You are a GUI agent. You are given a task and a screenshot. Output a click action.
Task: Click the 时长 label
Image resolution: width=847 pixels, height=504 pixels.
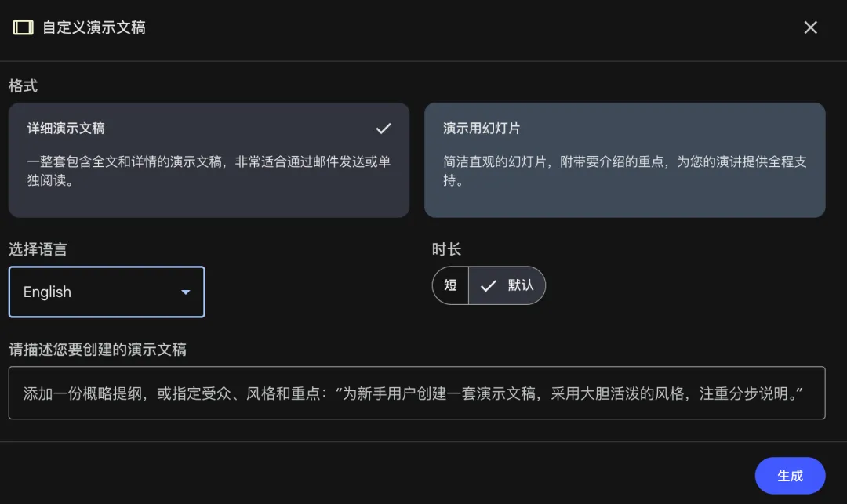pyautogui.click(x=446, y=249)
